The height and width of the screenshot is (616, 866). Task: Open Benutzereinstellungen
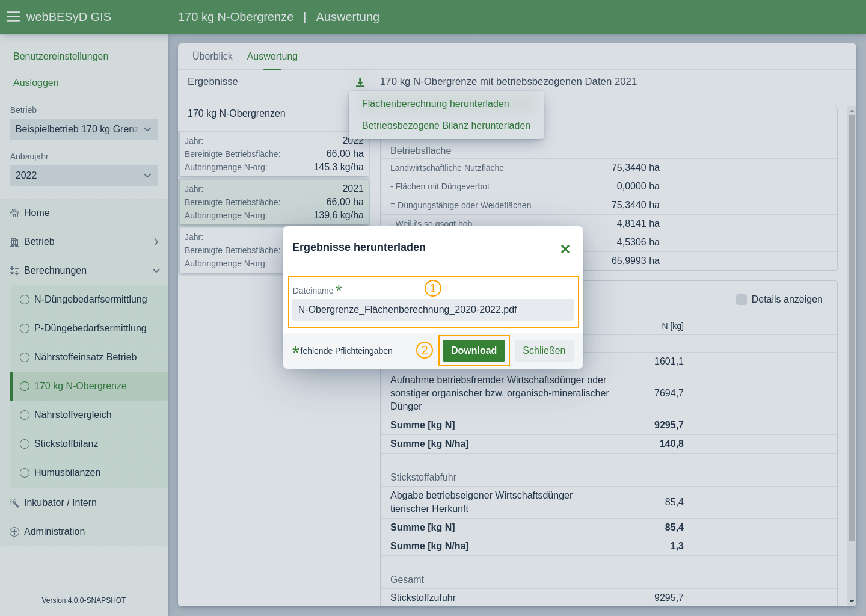tap(61, 57)
